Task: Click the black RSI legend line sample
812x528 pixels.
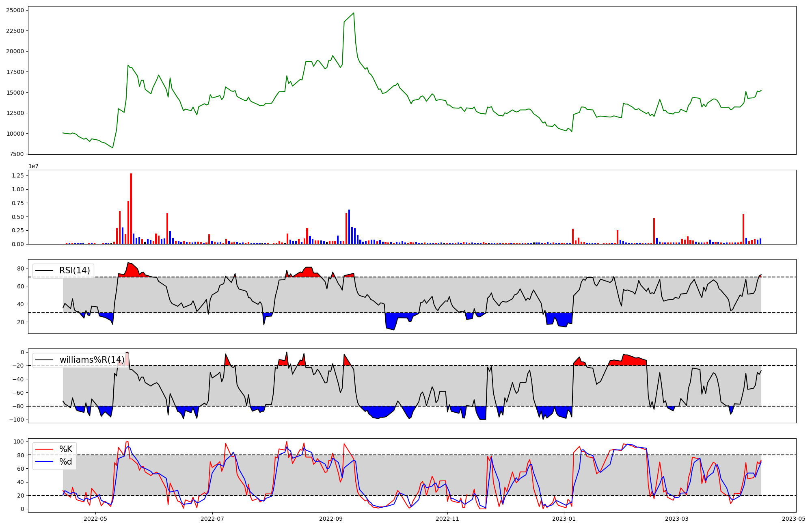Action: pyautogui.click(x=45, y=271)
